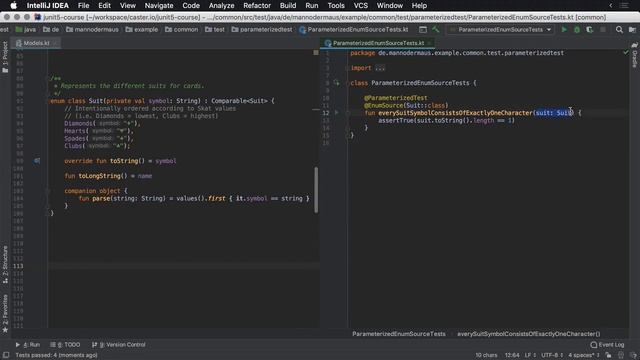Collapse the everySuitSymbol function fold marker
Image resolution: width=640 pixels, height=360 pixels.
click(x=348, y=113)
